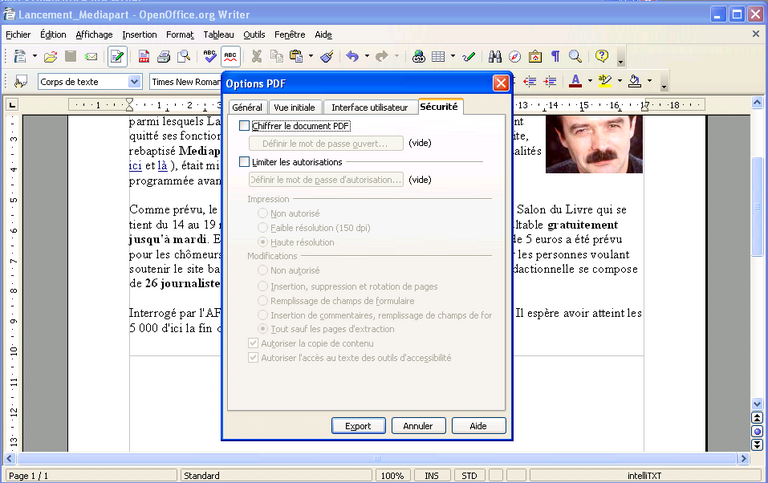The height and width of the screenshot is (483, 768).
Task: Open the Corps de texte style dropdown
Action: pyautogui.click(x=134, y=81)
